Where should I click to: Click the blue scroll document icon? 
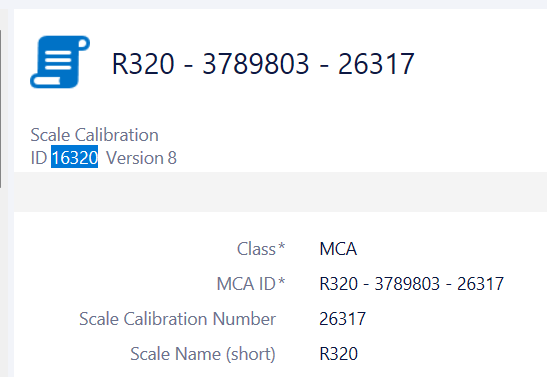point(60,62)
